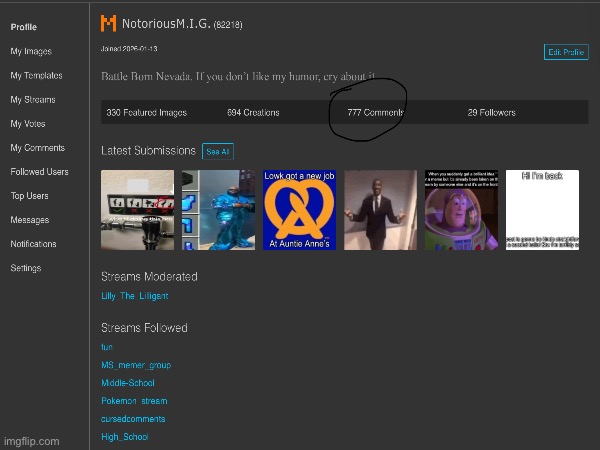Open Pokemon_stream link
The image size is (600, 450).
(134, 401)
